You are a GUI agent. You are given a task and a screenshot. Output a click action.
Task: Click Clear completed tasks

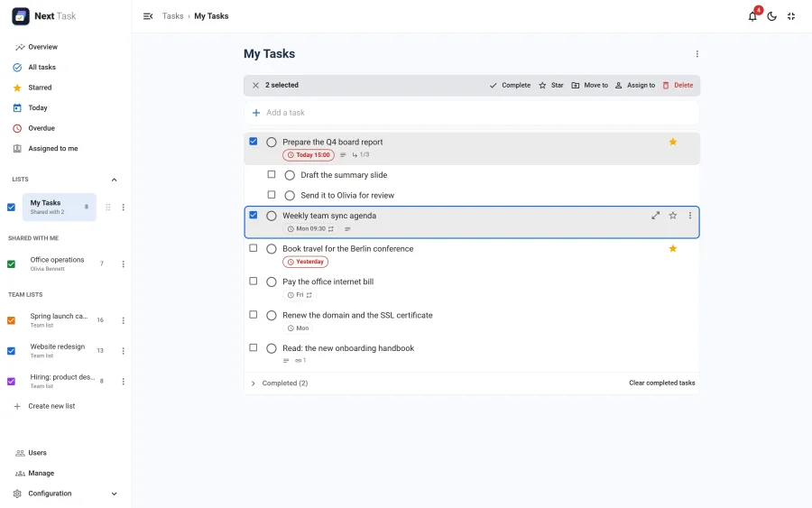662,383
